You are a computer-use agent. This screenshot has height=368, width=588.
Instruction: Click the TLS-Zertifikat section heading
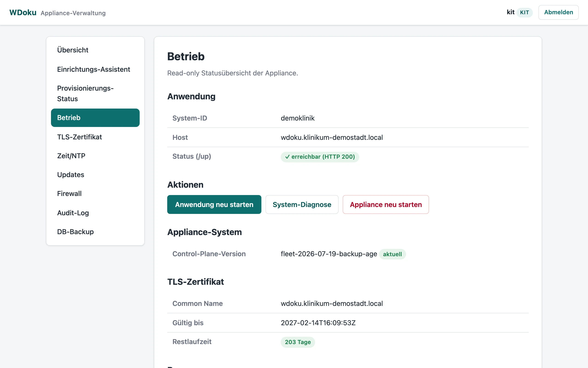[x=195, y=282]
